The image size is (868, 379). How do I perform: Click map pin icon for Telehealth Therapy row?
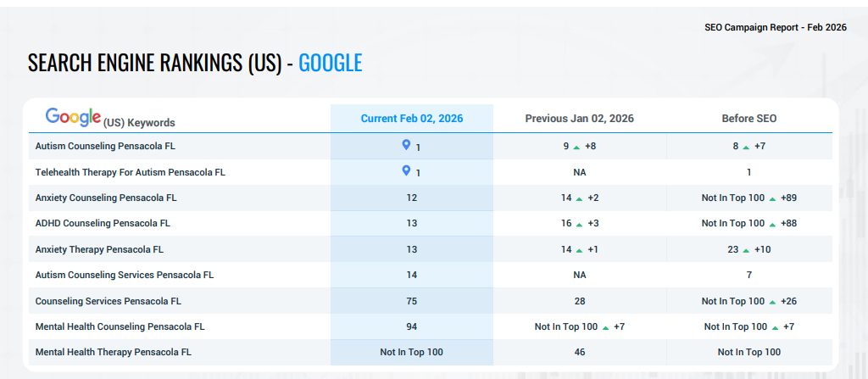click(406, 171)
